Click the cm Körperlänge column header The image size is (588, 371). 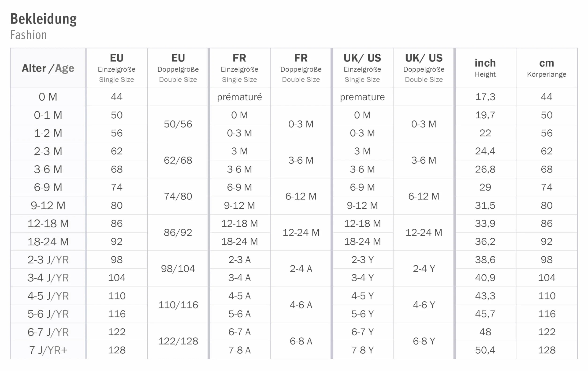pos(547,68)
